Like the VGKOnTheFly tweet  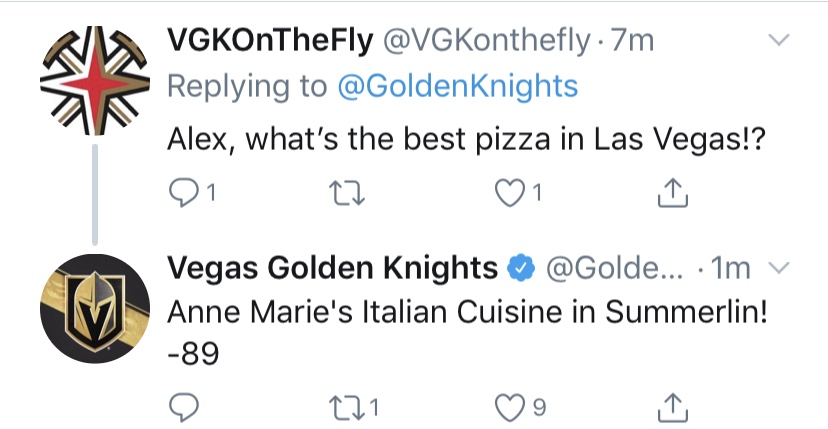coord(509,193)
